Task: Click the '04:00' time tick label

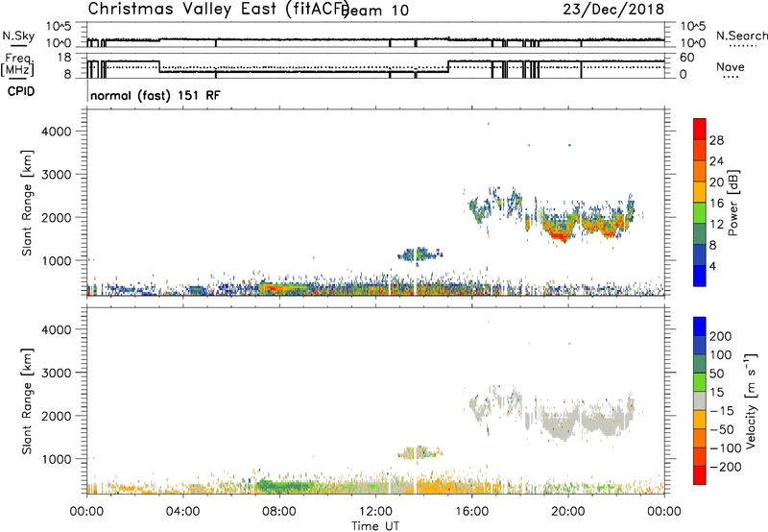Action: (183, 512)
